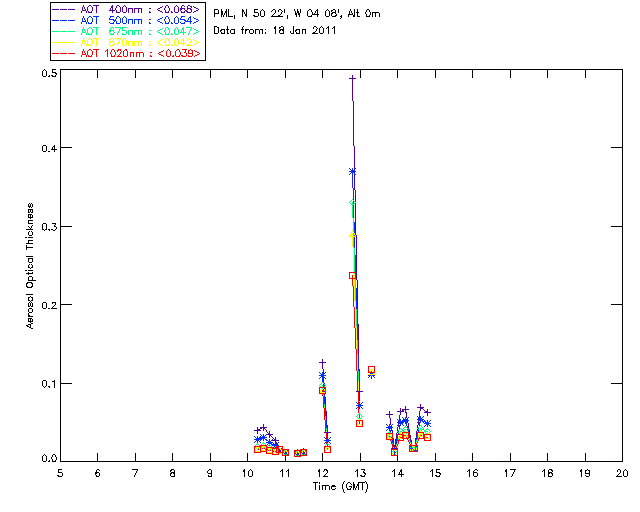
Task: Click the 'Time (GMT)' axis label
Action: [340, 487]
